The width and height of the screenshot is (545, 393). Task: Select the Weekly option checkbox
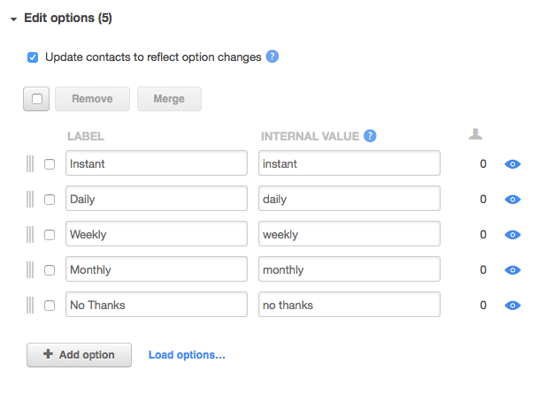(x=49, y=235)
